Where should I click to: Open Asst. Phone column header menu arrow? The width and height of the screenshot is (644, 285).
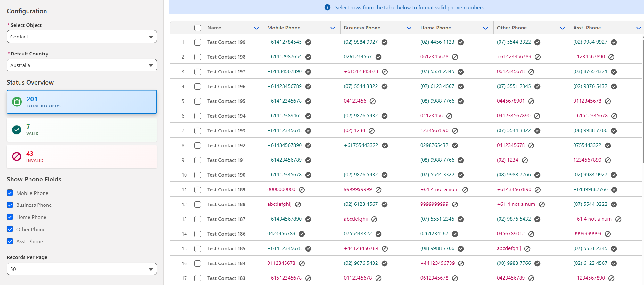pos(639,28)
